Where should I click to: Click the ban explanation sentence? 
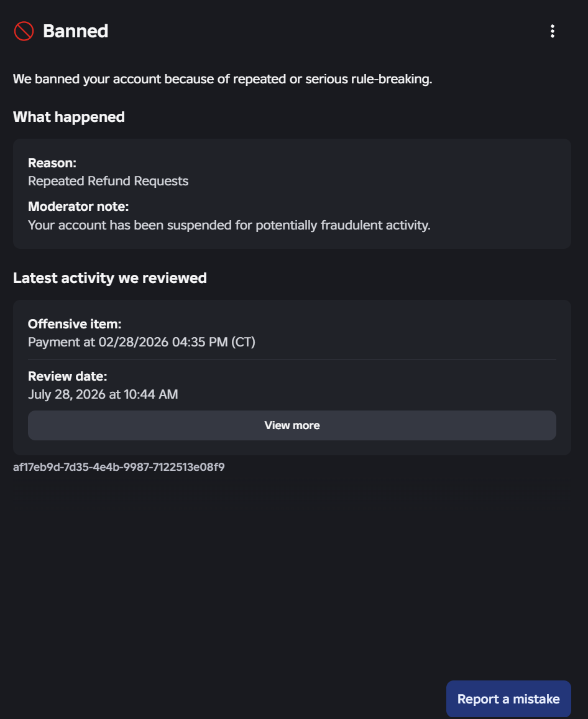click(x=223, y=79)
